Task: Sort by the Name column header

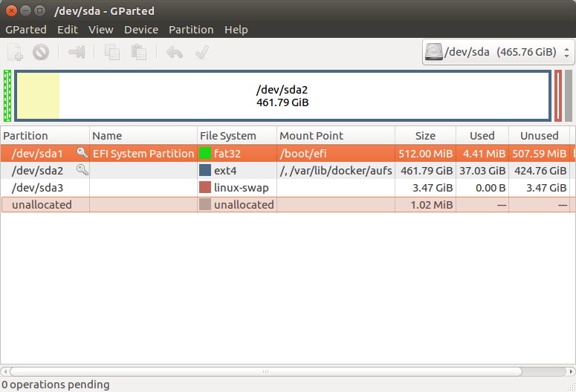Action: 143,135
